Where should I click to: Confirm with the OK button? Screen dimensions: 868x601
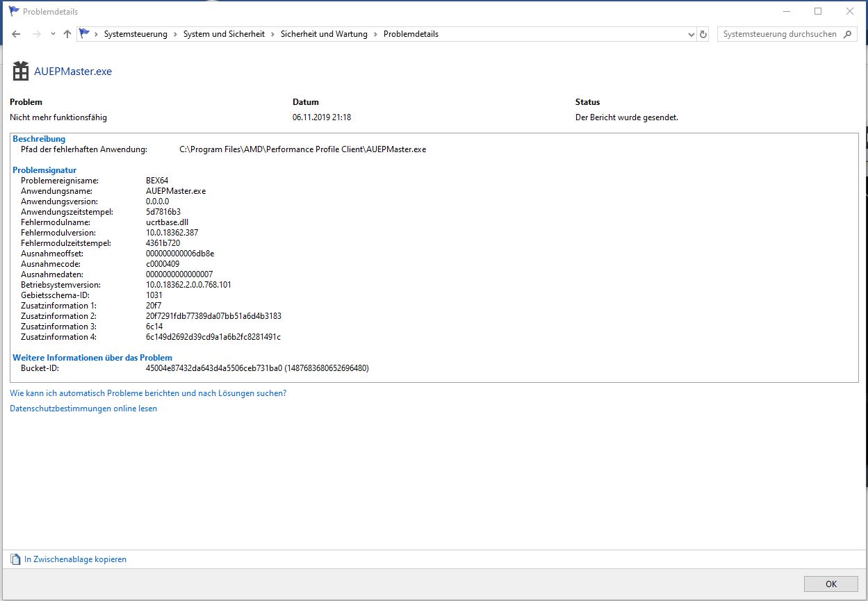click(831, 584)
